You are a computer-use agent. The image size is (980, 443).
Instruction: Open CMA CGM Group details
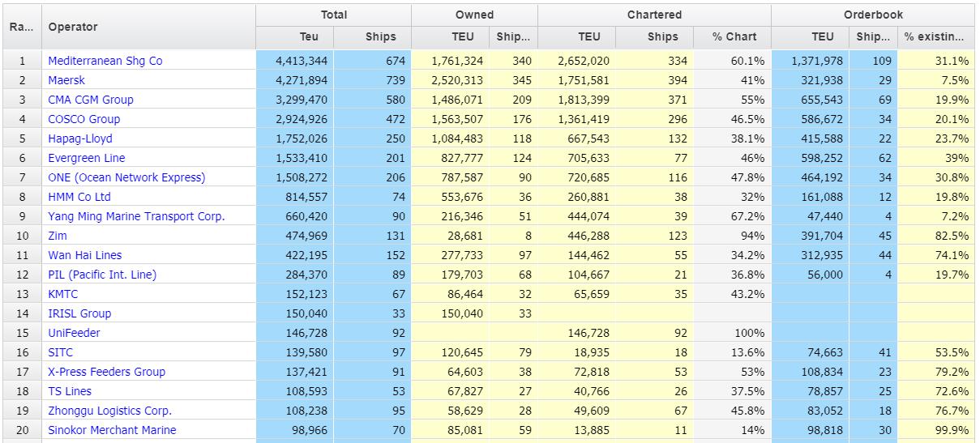point(91,100)
